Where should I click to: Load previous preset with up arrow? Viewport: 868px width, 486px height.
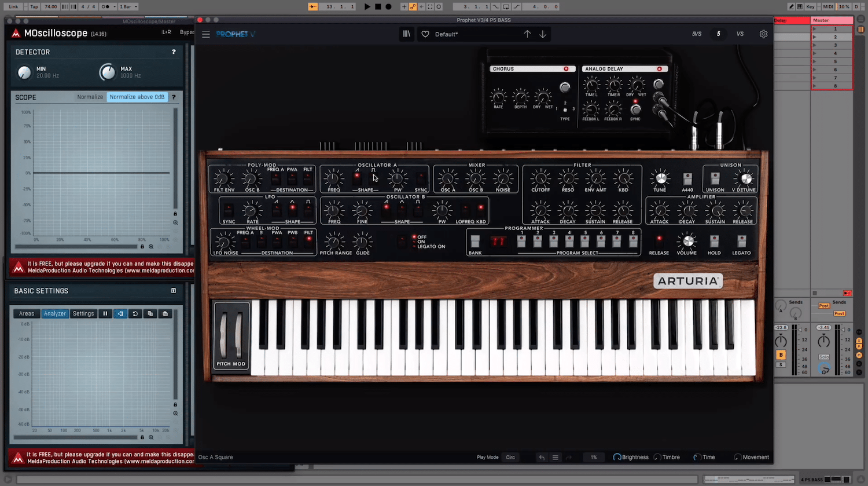pyautogui.click(x=527, y=34)
